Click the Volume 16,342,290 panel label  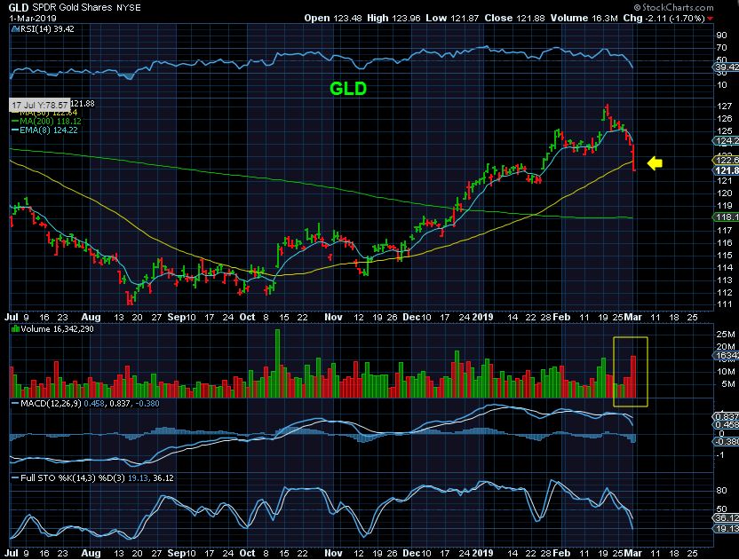57,328
